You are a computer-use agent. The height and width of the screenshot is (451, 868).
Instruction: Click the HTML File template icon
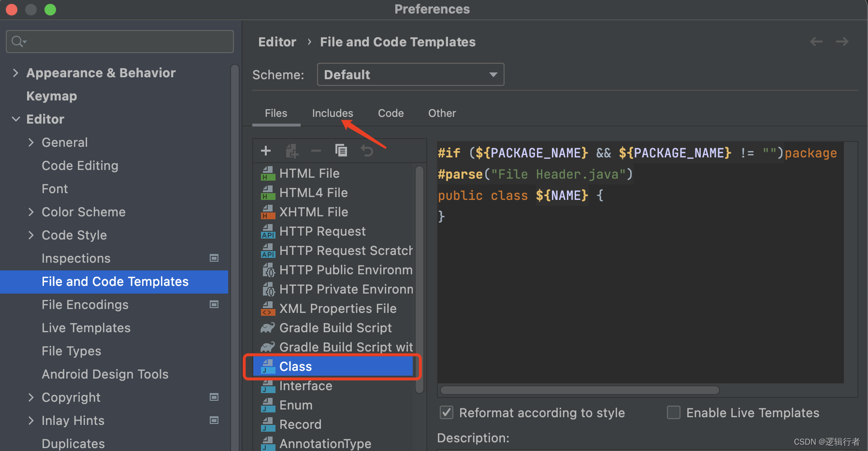coord(268,173)
